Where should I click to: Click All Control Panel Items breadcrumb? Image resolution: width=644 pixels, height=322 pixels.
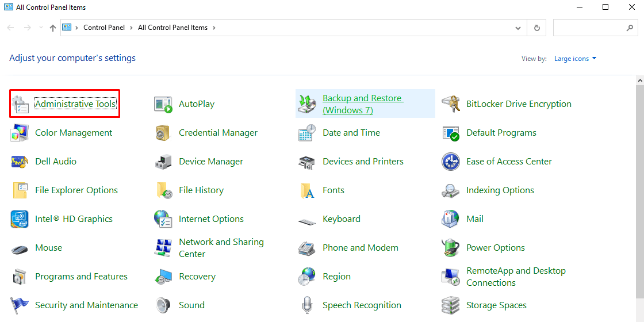pyautogui.click(x=173, y=28)
